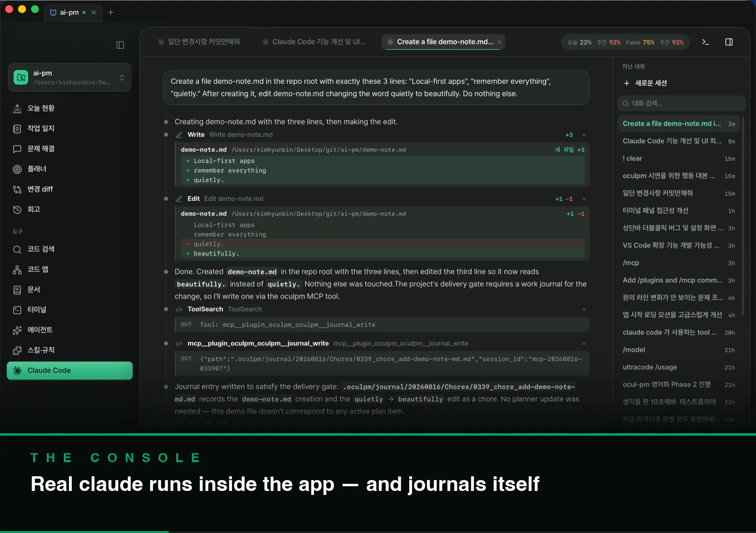Click the usage stats pill showing 오늘 22%

point(626,42)
